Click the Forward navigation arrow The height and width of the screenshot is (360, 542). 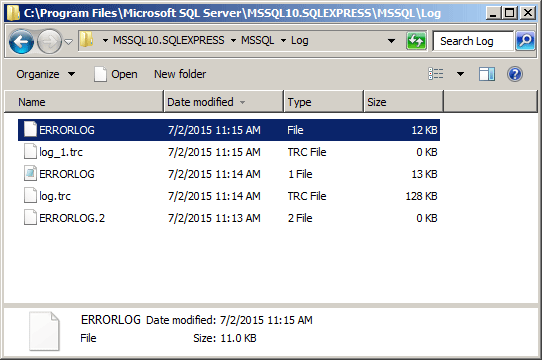[49, 41]
